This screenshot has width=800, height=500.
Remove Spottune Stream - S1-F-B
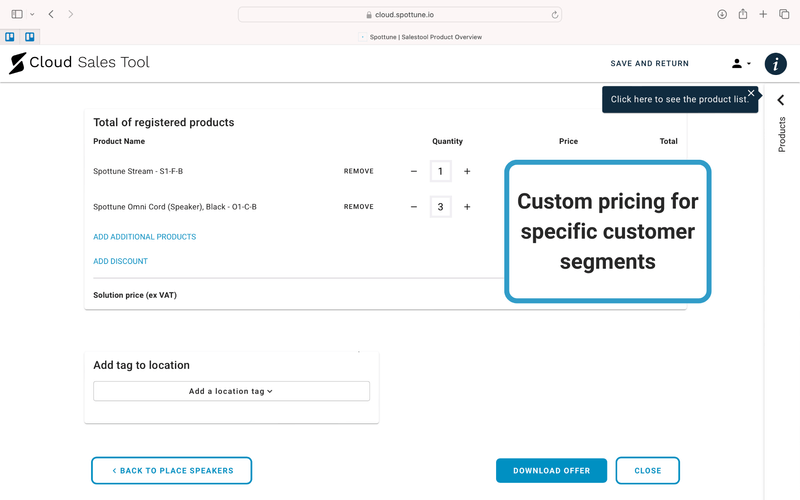(x=359, y=171)
